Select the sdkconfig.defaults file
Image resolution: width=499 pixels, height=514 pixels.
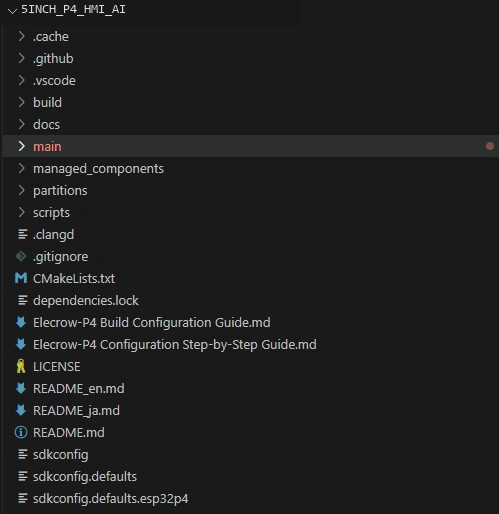click(85, 477)
